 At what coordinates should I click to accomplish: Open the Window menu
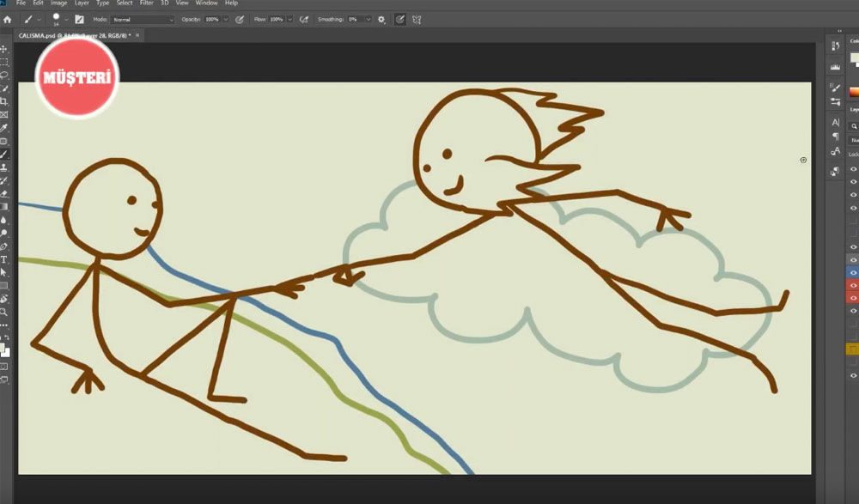(206, 3)
